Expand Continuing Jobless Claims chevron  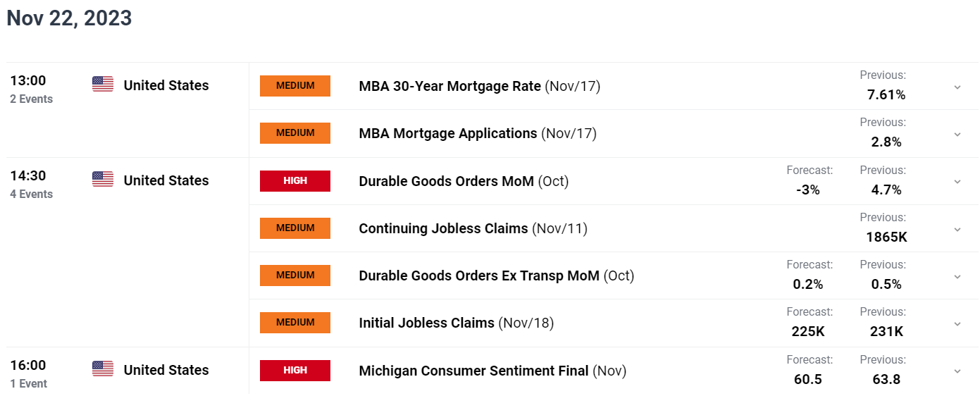point(957,229)
